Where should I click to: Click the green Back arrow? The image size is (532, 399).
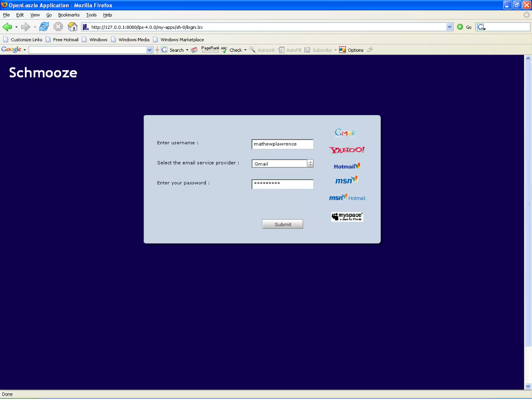[x=7, y=27]
